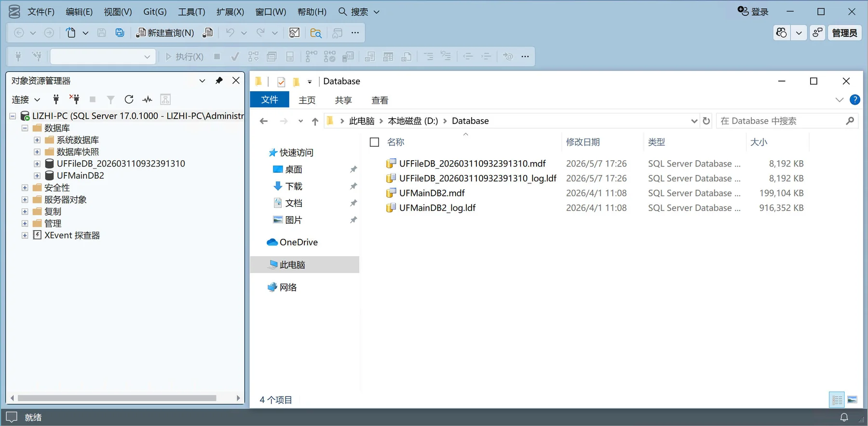Viewport: 868px width, 426px height.
Task: Click the Redo icon
Action: pos(260,33)
